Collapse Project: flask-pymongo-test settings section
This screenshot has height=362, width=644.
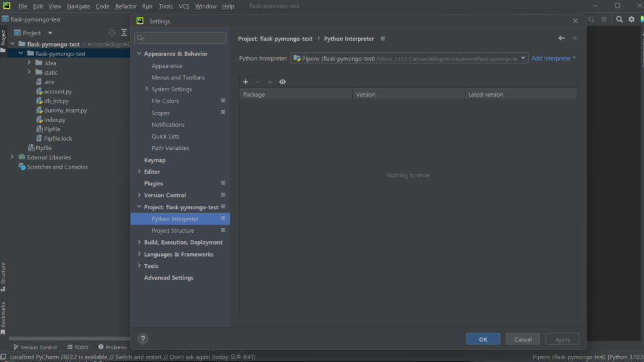point(139,207)
